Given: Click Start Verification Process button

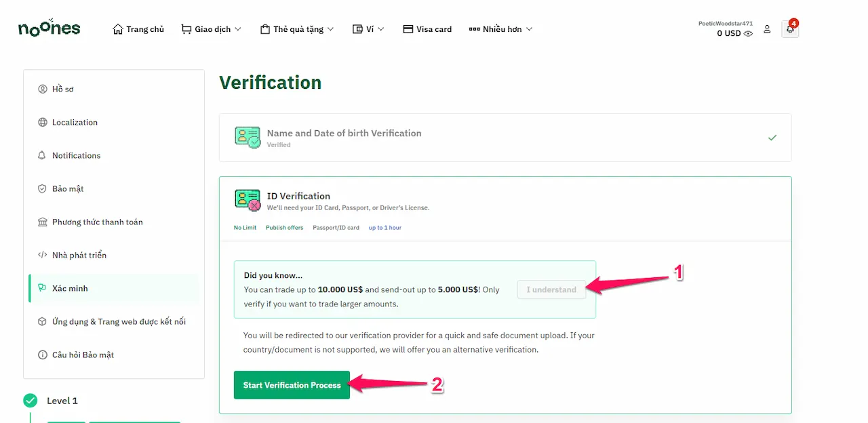Looking at the screenshot, I should click(292, 385).
